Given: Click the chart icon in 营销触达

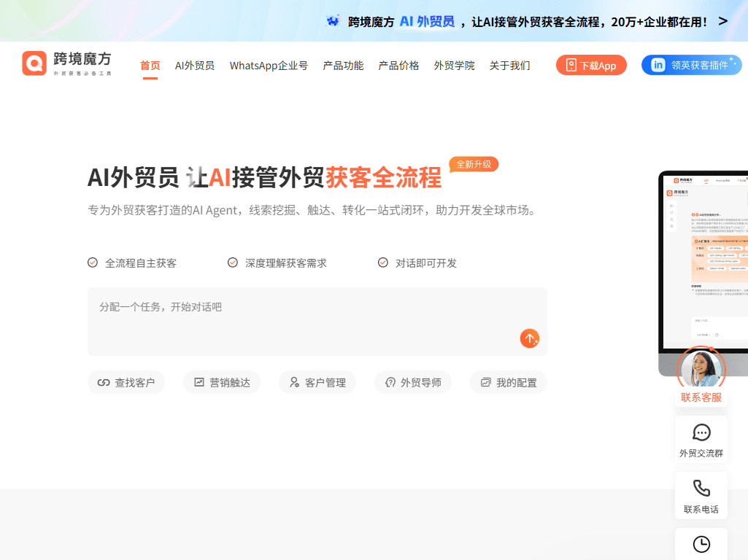Looking at the screenshot, I should [x=199, y=382].
